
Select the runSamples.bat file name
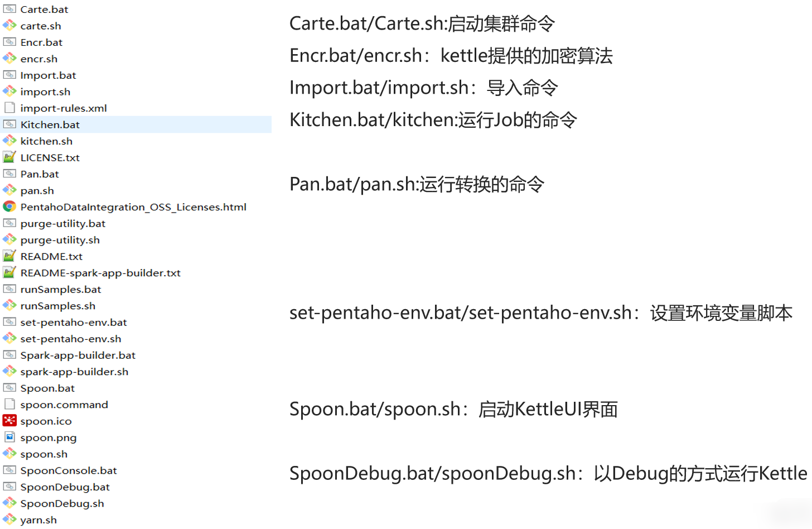point(61,289)
